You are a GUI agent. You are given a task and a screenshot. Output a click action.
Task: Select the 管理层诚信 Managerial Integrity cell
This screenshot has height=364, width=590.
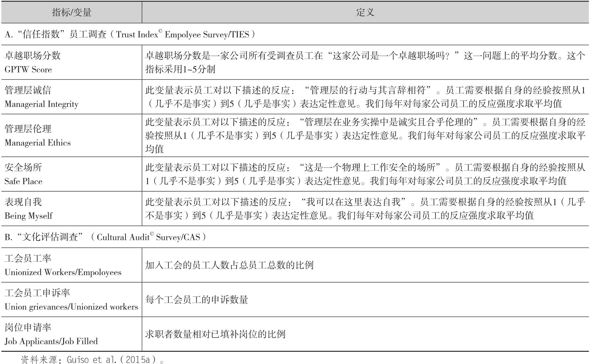(x=41, y=97)
